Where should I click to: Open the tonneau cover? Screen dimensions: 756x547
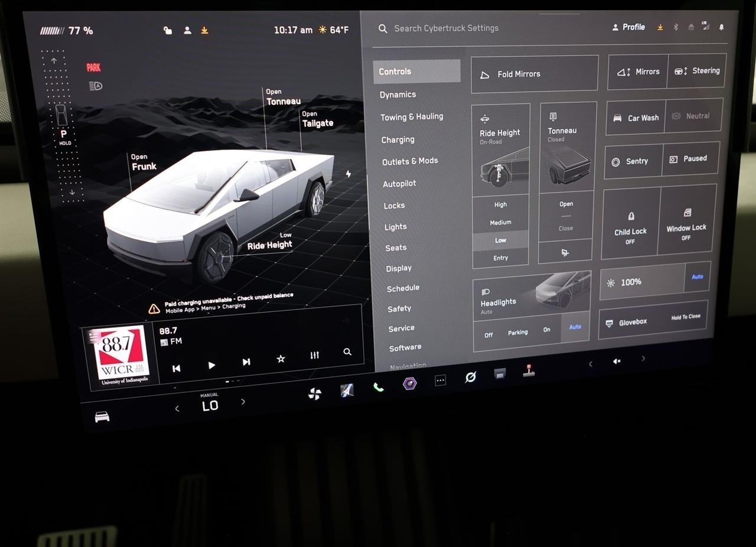point(566,204)
